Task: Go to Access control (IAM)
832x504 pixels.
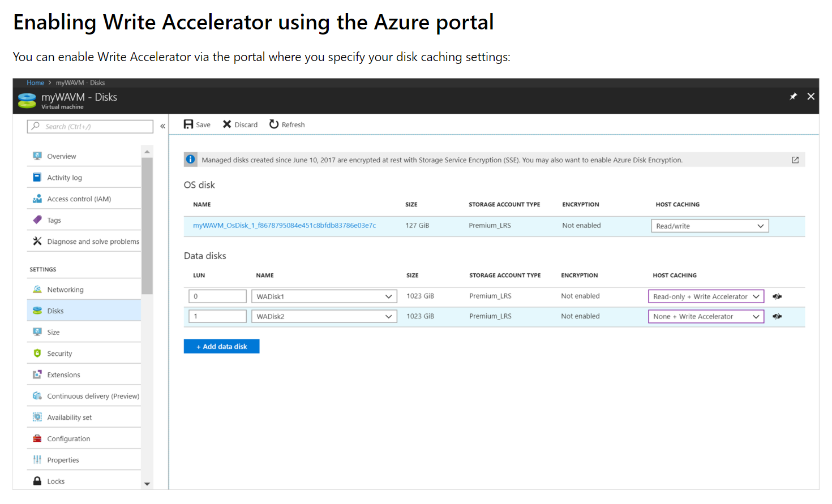Action: pos(79,199)
